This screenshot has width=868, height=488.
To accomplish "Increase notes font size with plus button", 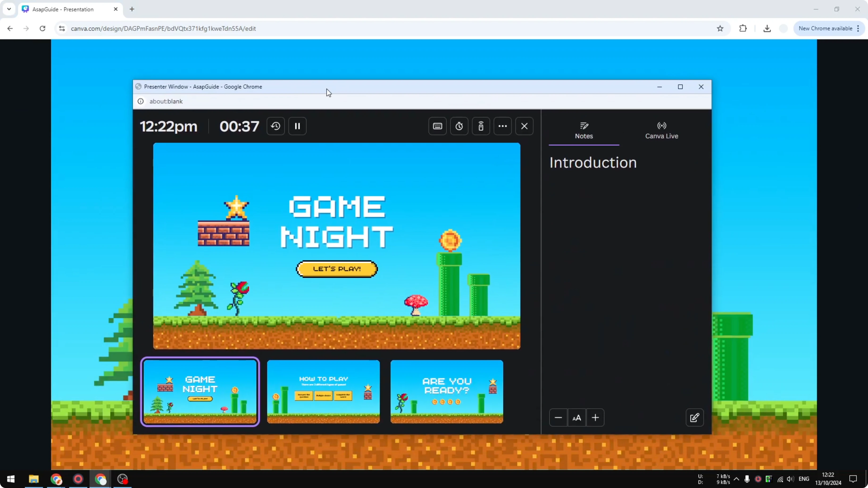I will click(x=595, y=418).
